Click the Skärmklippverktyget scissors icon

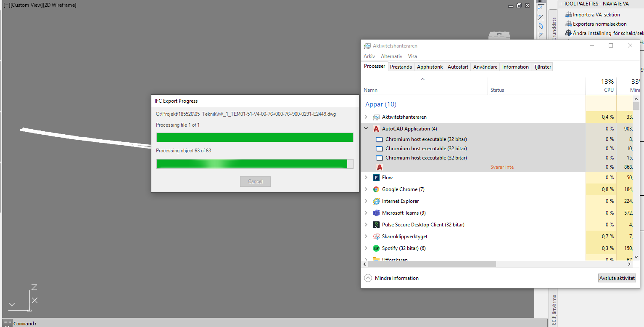tap(376, 236)
